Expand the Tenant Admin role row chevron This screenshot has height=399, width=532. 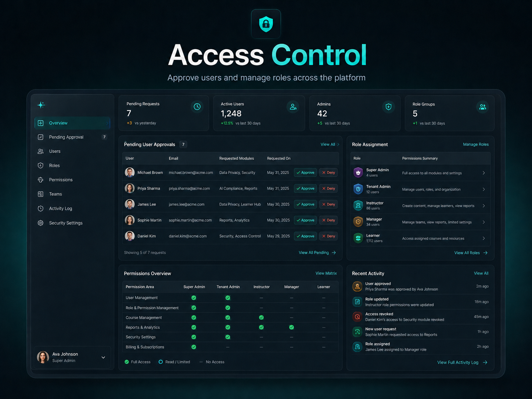coord(484,190)
